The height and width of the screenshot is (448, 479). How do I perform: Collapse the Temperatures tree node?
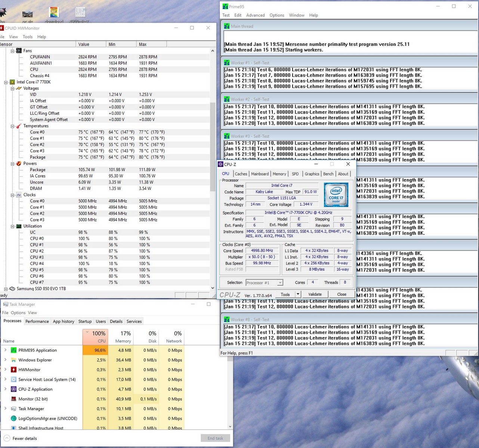tap(12, 126)
